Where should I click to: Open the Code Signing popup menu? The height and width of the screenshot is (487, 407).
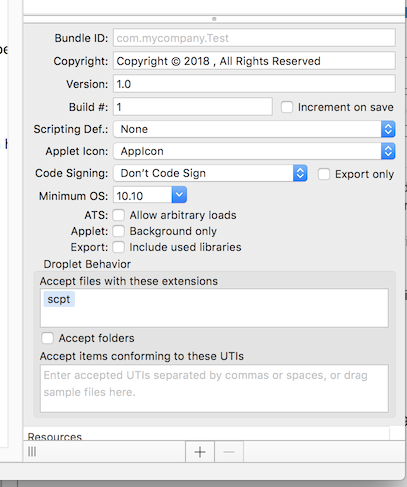tap(210, 173)
